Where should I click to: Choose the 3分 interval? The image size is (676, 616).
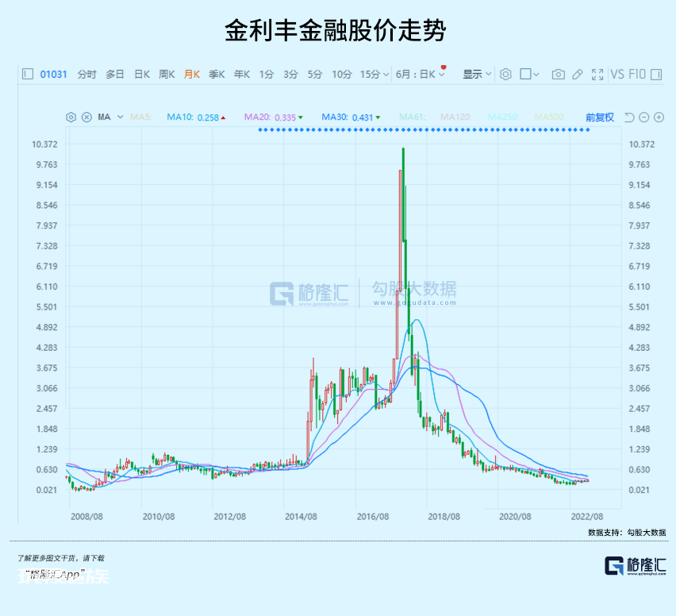pos(290,75)
